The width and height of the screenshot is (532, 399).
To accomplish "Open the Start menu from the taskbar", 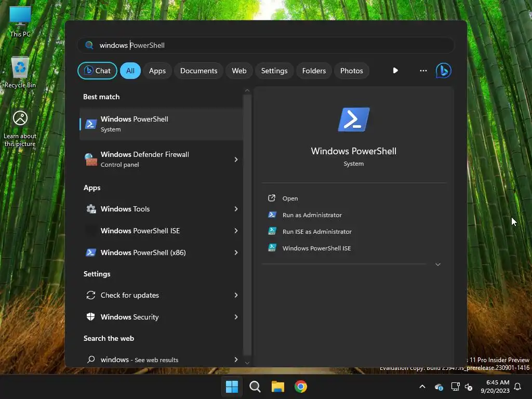I will pyautogui.click(x=232, y=387).
